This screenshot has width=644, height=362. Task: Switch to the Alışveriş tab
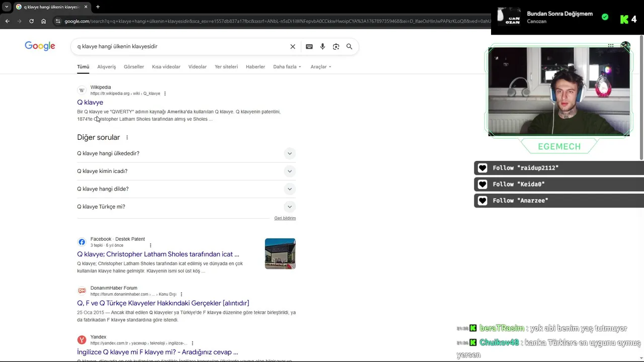click(x=107, y=67)
